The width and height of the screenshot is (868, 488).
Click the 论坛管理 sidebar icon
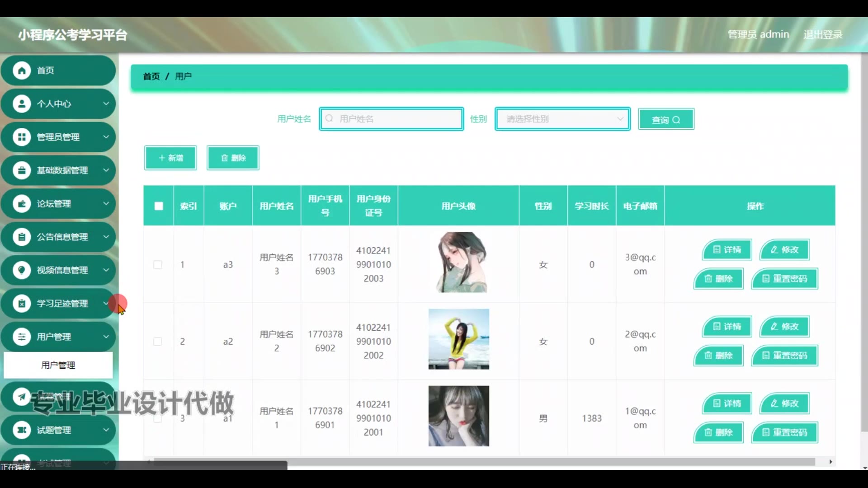(x=21, y=204)
